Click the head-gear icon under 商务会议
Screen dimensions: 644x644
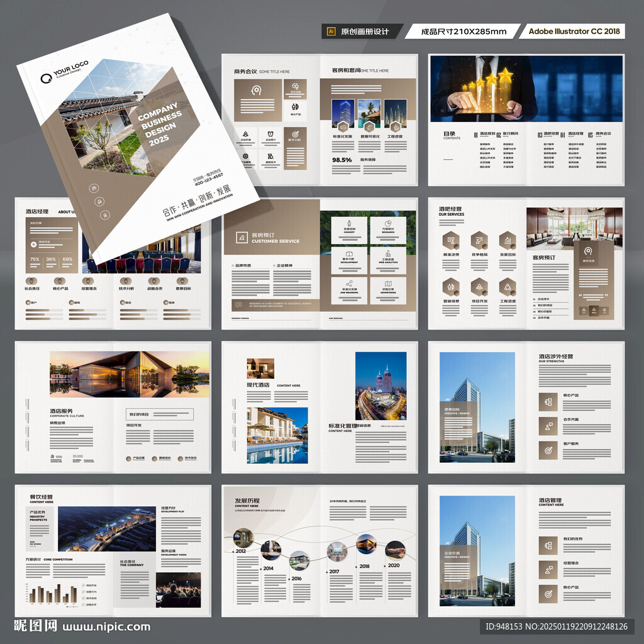257,89
